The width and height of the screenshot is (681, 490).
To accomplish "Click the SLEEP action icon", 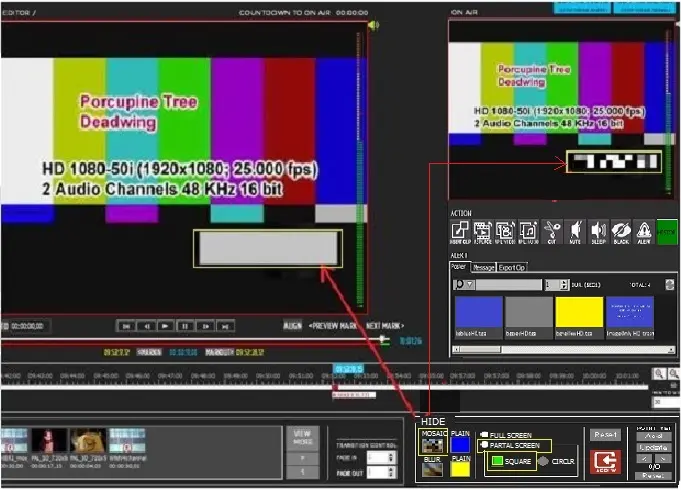I will [x=598, y=231].
